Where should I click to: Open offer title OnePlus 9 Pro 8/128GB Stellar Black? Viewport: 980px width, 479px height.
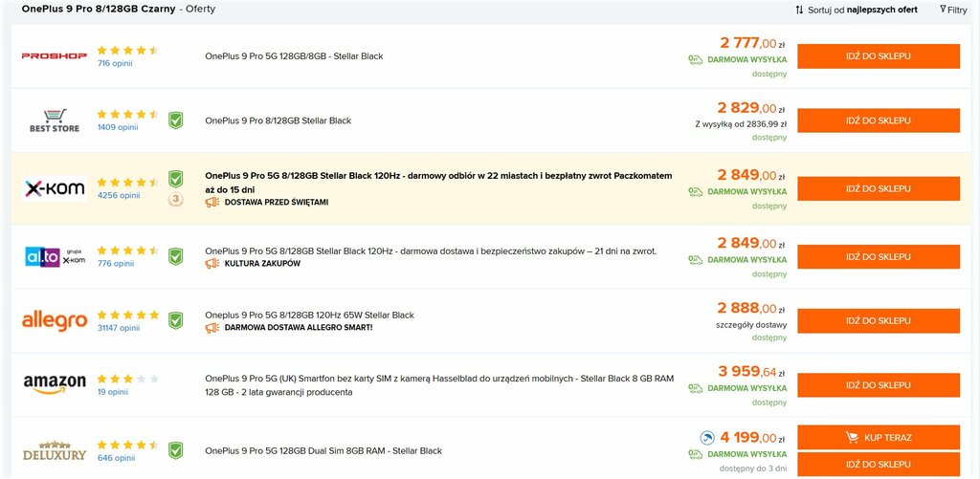278,120
